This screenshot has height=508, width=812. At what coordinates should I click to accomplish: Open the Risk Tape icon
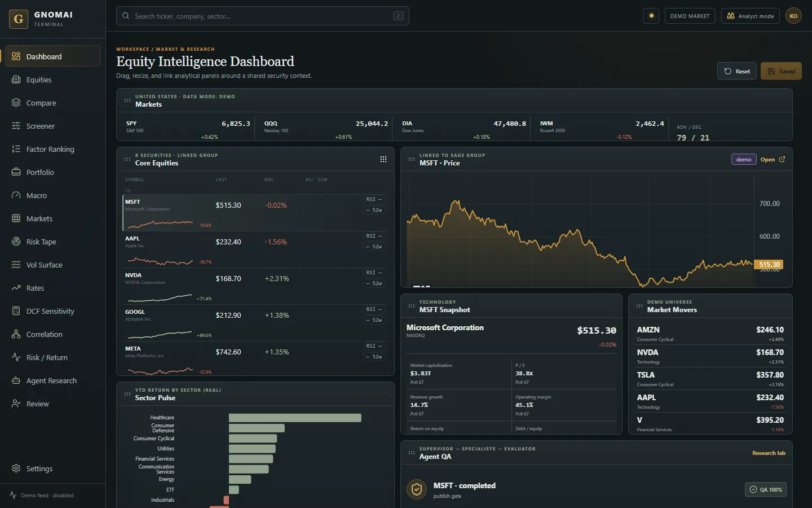click(16, 242)
